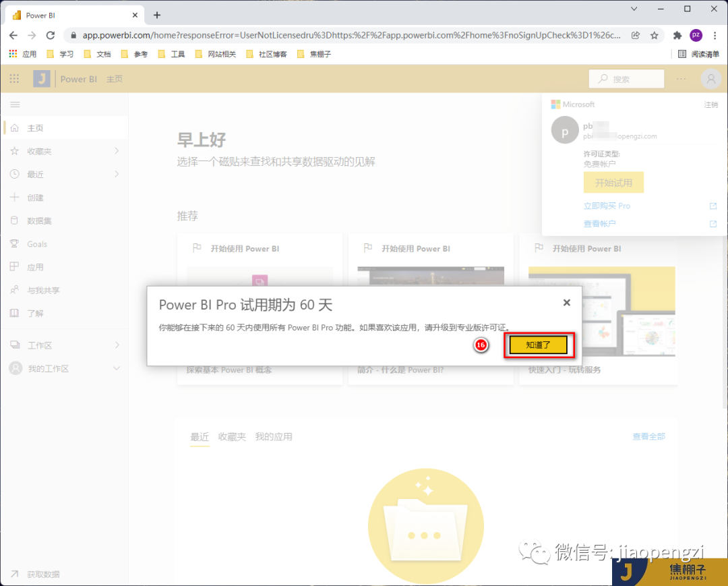This screenshot has height=586, width=728.
Task: Open the 立即购买 Pro link
Action: (607, 206)
